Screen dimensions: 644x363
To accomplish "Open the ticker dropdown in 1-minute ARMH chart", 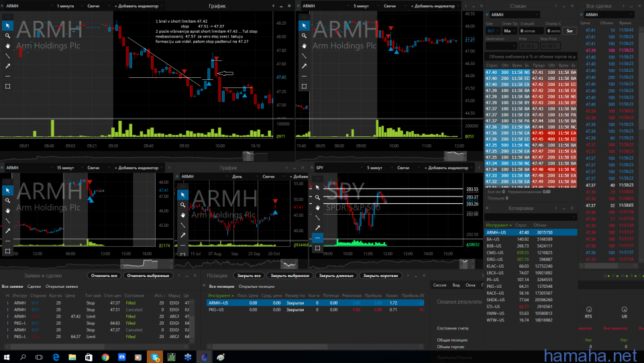I will (28, 6).
